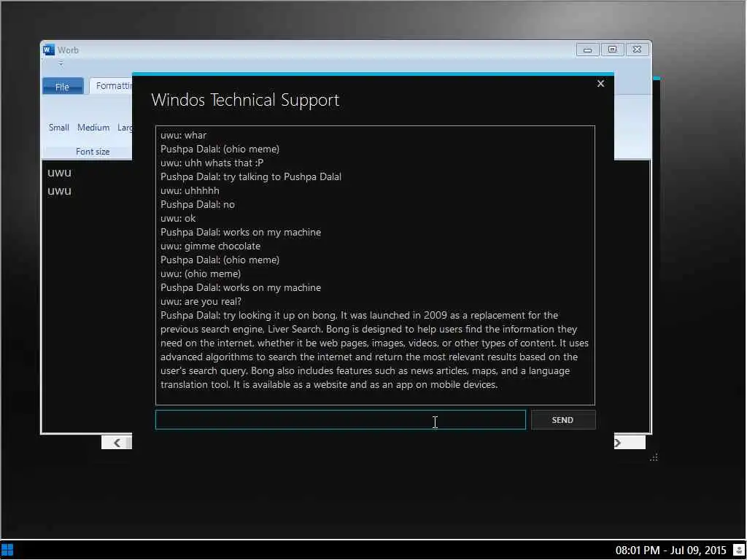Click 'uwu: uhh whats that :P' message
This screenshot has width=747, height=560.
pos(212,163)
